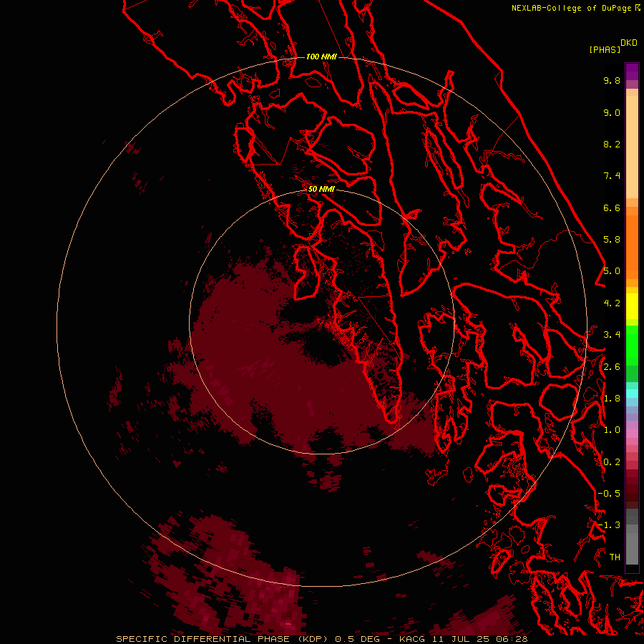Image resolution: width=644 pixels, height=644 pixels.
Task: Click the TH threshold label
Action: (x=615, y=557)
